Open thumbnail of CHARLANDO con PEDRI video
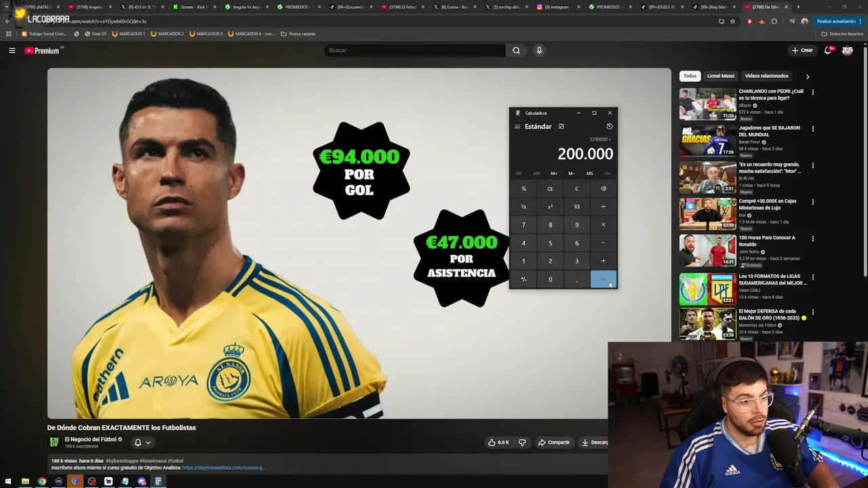This screenshot has height=488, width=868. 707,104
